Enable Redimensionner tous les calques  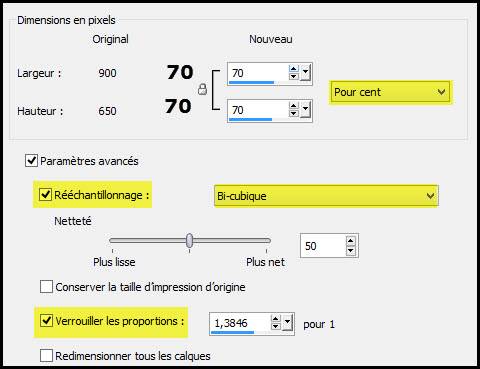[46, 355]
